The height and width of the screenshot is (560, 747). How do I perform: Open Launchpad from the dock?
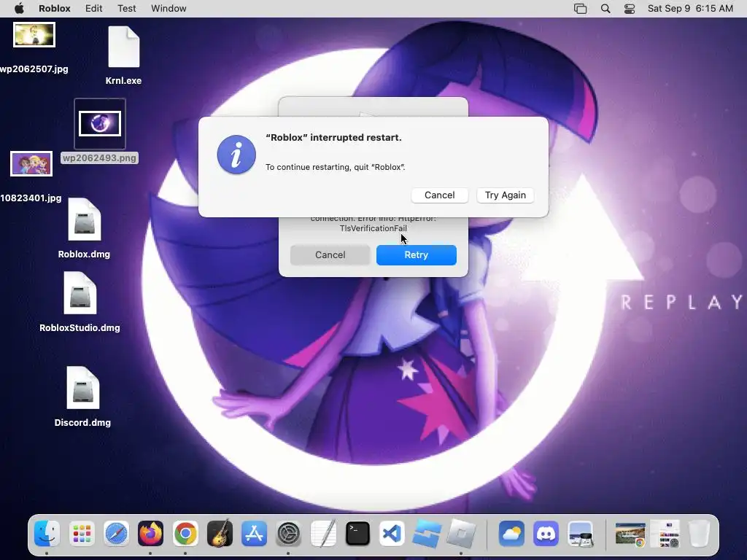click(82, 533)
